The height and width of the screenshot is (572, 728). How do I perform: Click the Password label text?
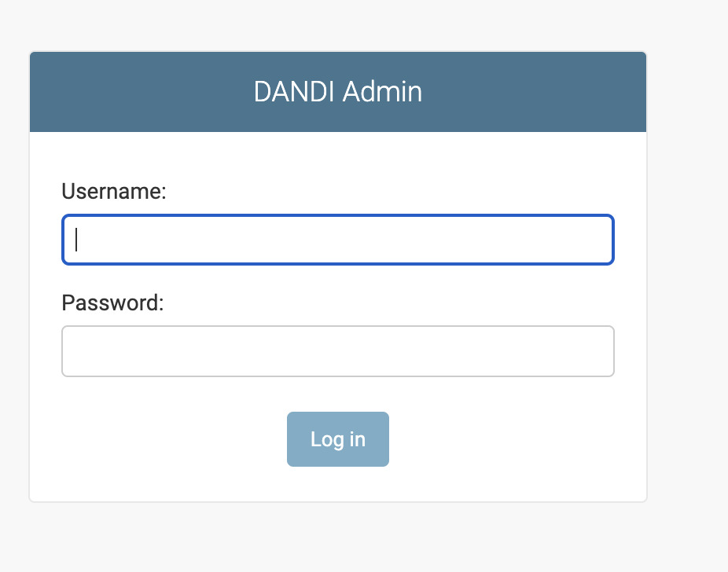click(112, 302)
